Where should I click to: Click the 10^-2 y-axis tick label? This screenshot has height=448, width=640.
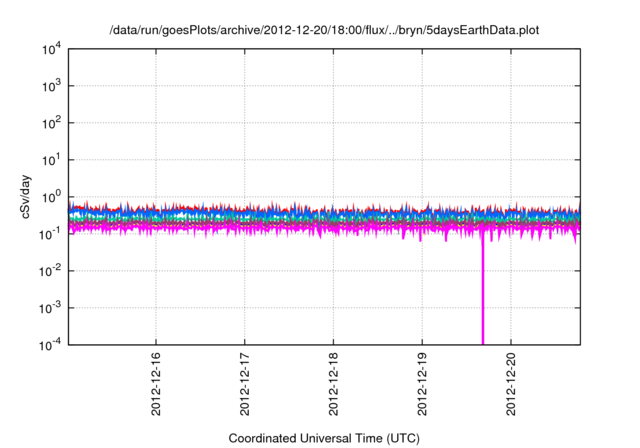50,271
